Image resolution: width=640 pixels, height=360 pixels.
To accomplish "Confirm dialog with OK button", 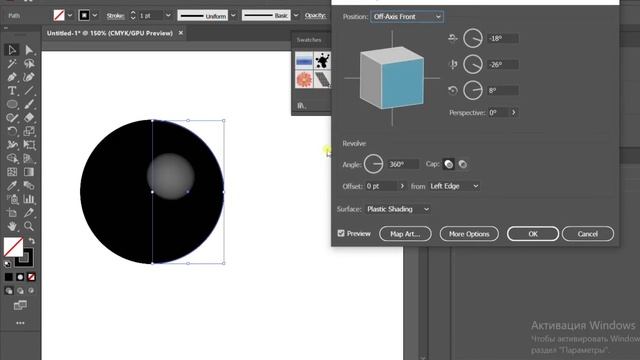I will (533, 234).
